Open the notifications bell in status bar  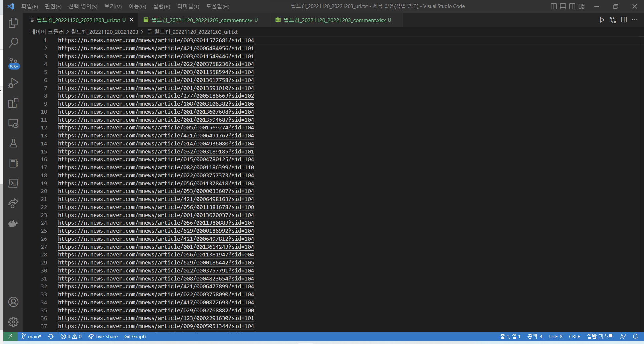pyautogui.click(x=635, y=336)
